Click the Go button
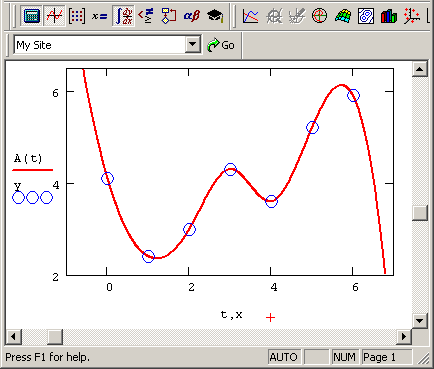 point(221,45)
